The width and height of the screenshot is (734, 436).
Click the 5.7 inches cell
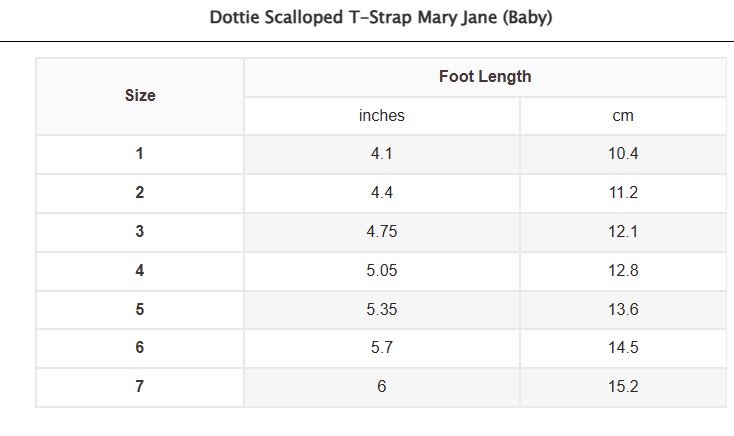pyautogui.click(x=382, y=348)
